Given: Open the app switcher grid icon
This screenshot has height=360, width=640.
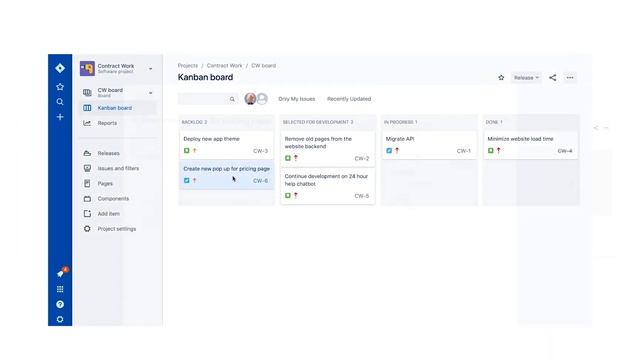Looking at the screenshot, I should pyautogui.click(x=60, y=289).
